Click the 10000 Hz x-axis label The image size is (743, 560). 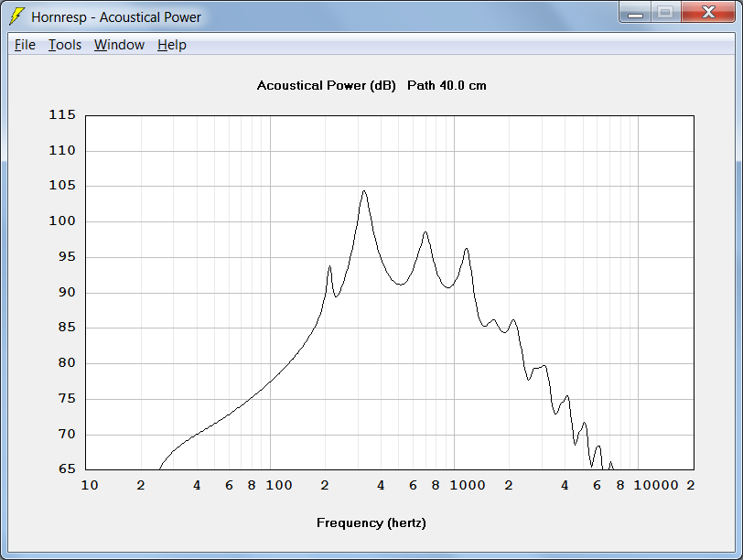pos(656,485)
